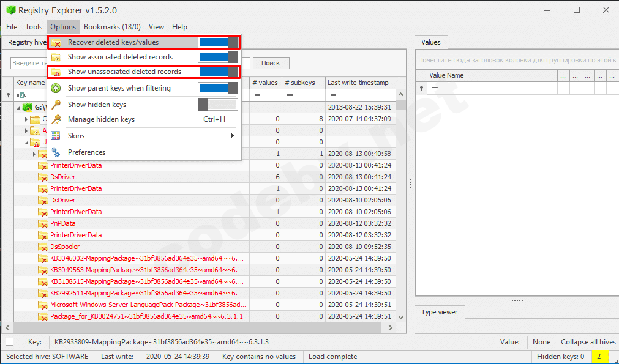Click deleted folder icon beside KB3049563-MappingPackage
The height and width of the screenshot is (364, 619).
pos(43,270)
